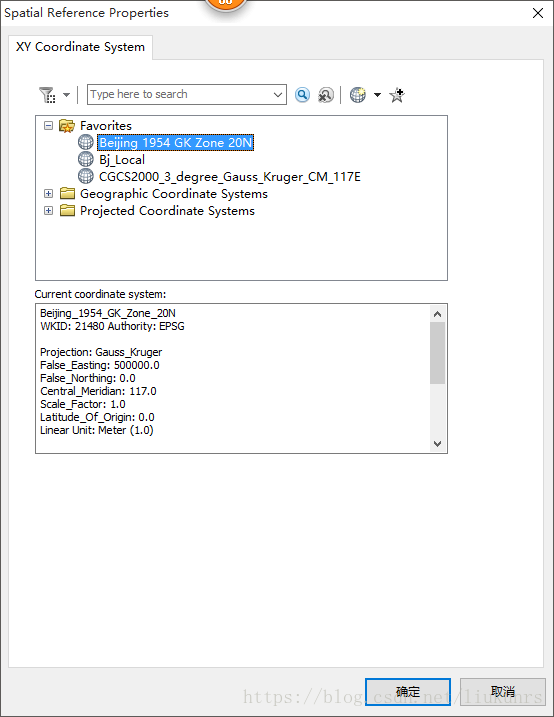
Task: Open the spatial filter dropdown arrow
Action: coord(67,95)
